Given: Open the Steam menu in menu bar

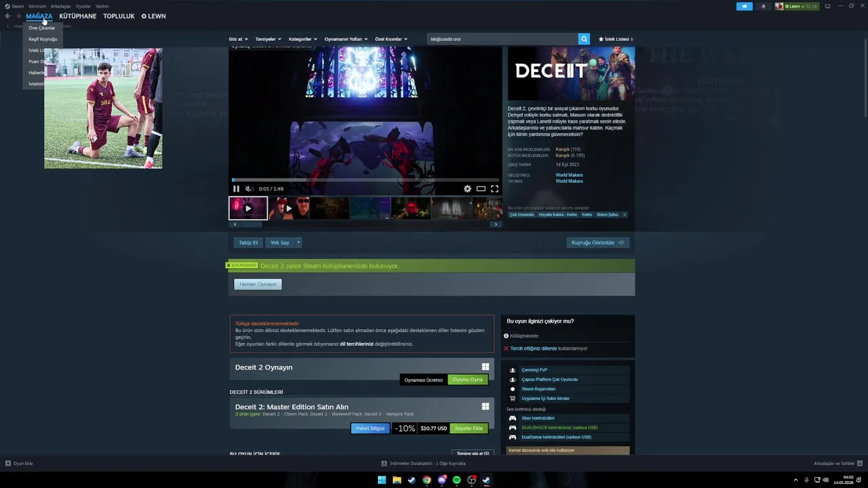Looking at the screenshot, I should click(14, 6).
